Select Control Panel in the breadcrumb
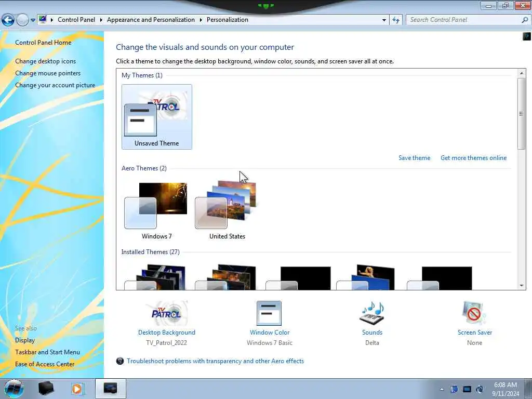The image size is (532, 399). click(76, 20)
